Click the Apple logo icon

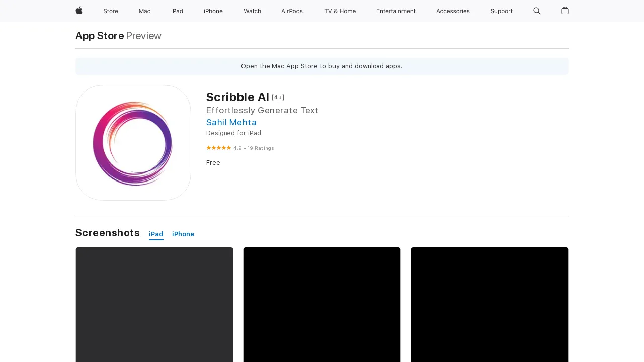(x=79, y=11)
